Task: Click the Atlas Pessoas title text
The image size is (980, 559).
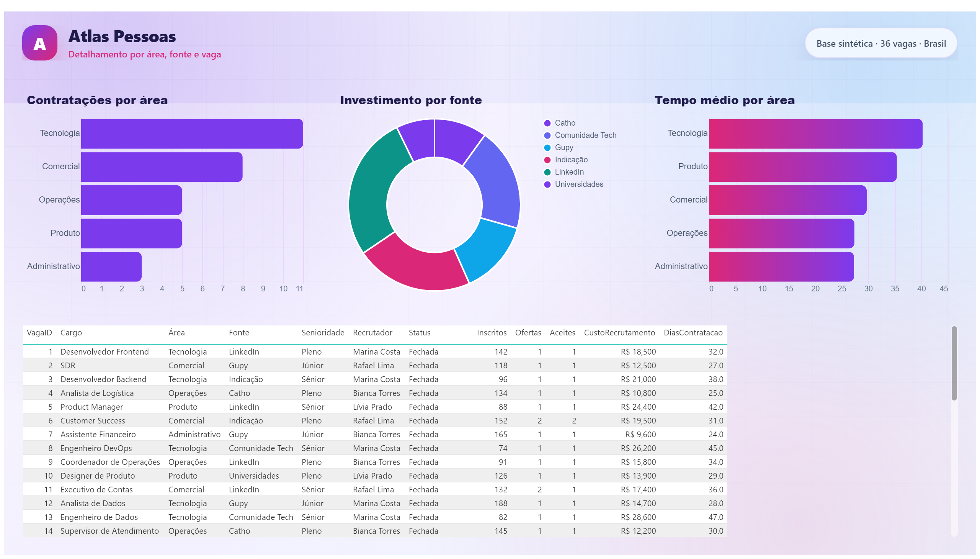Action: click(x=122, y=36)
